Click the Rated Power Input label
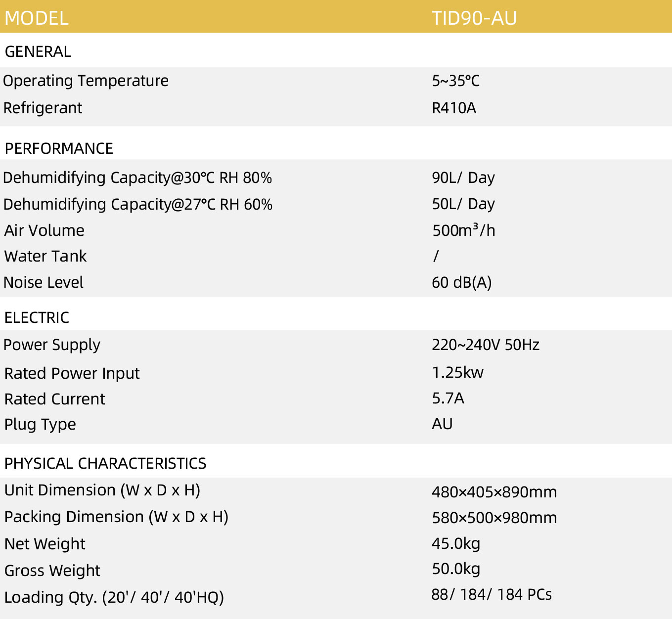The height and width of the screenshot is (619, 672). pyautogui.click(x=72, y=373)
